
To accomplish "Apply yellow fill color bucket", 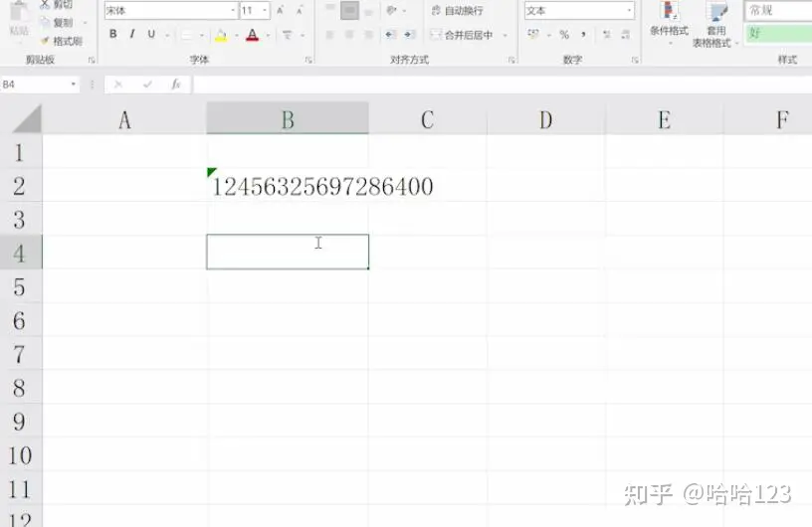I will pyautogui.click(x=221, y=35).
